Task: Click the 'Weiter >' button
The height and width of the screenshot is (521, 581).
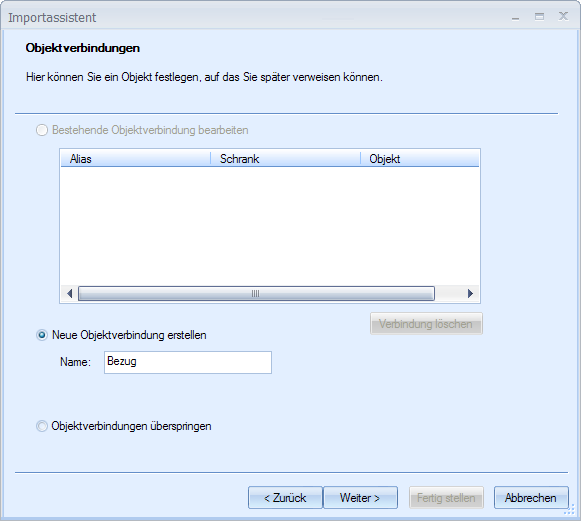Action: pyautogui.click(x=360, y=498)
